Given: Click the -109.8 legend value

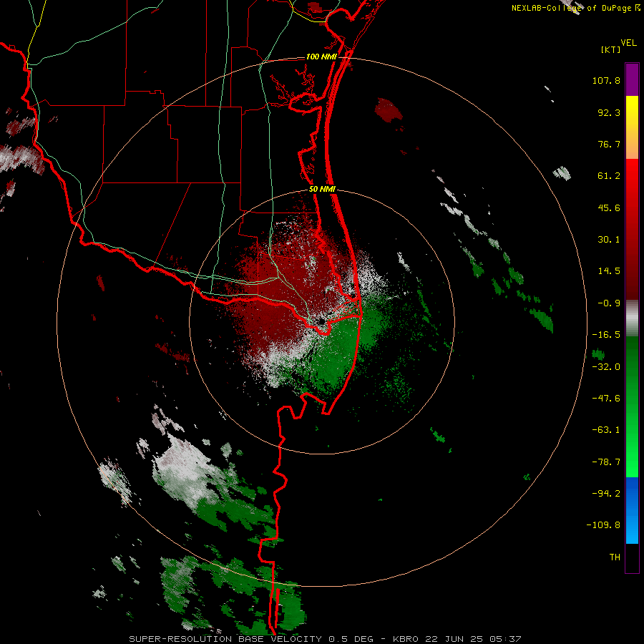Looking at the screenshot, I should [x=603, y=525].
